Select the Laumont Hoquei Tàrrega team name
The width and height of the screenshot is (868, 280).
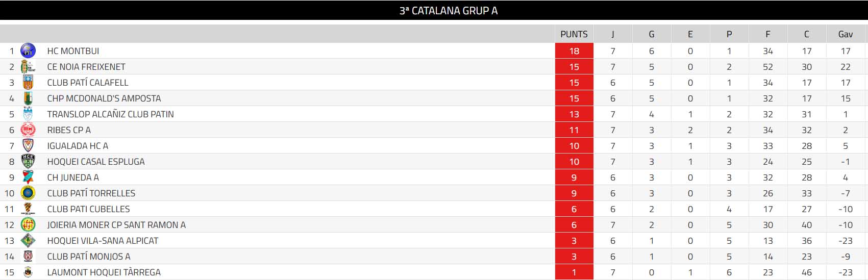104,272
